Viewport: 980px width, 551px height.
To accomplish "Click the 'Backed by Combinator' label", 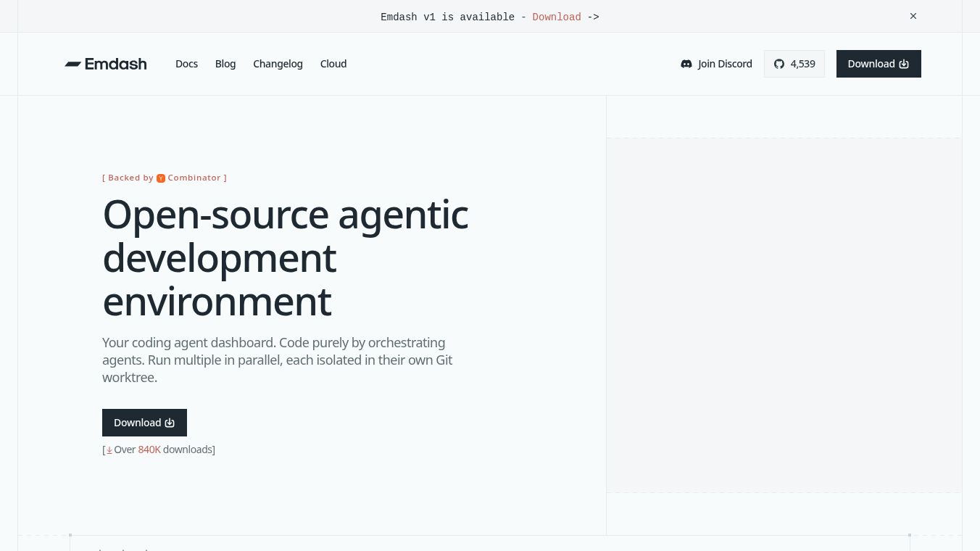I will click(165, 178).
